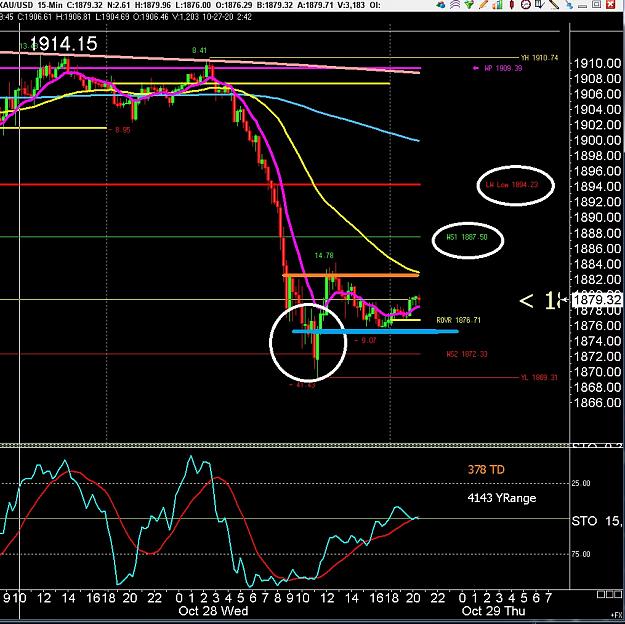This screenshot has width=625, height=624.
Task: Click the time axis label Oct 28 Wed
Action: pyautogui.click(x=213, y=611)
